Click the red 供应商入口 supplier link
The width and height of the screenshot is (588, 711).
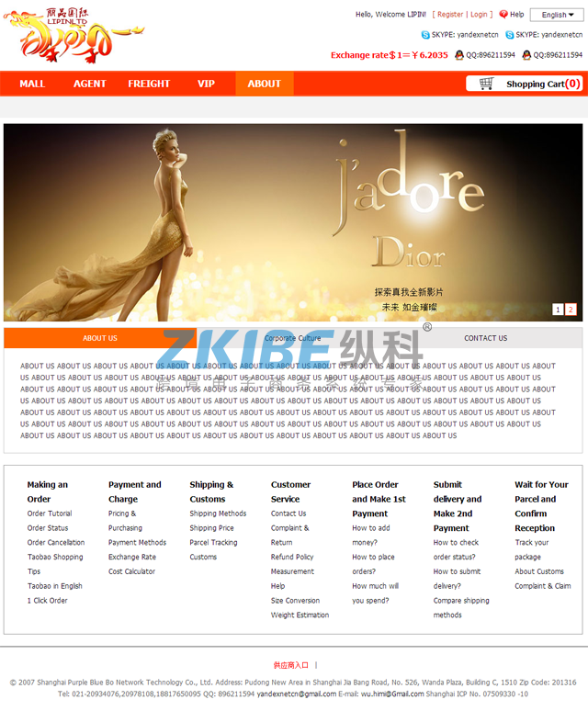pos(290,665)
